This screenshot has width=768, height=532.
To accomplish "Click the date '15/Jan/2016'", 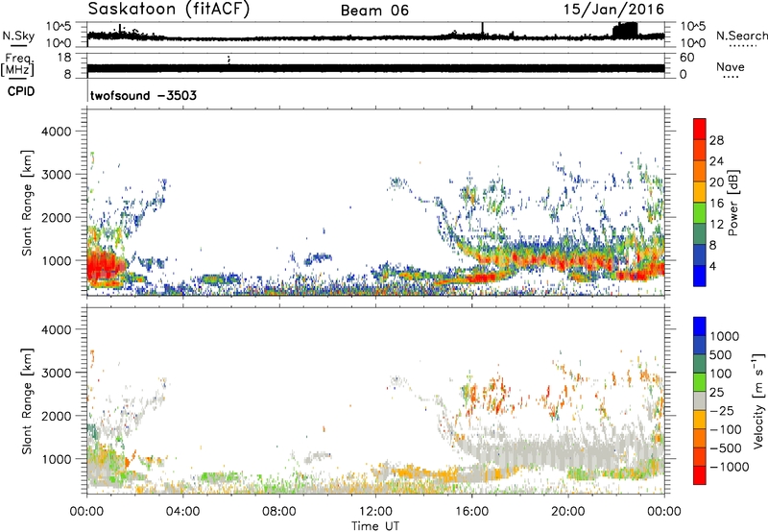I will tap(613, 10).
